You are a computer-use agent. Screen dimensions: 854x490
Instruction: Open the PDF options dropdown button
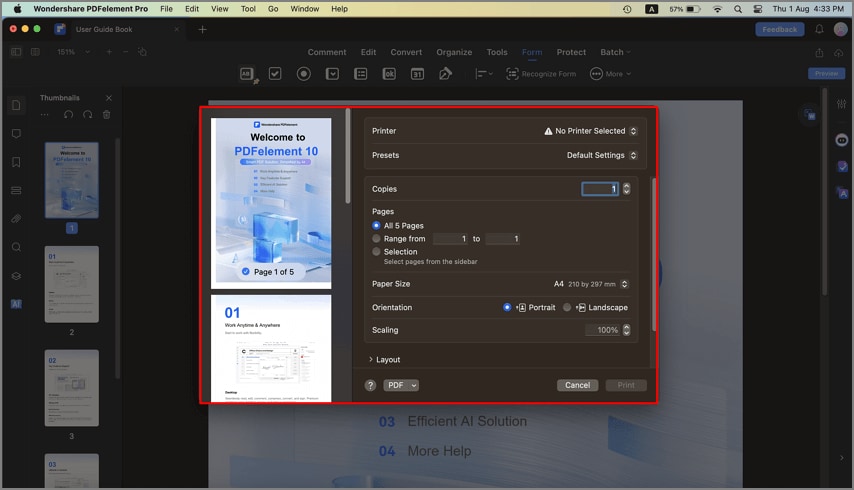[401, 385]
